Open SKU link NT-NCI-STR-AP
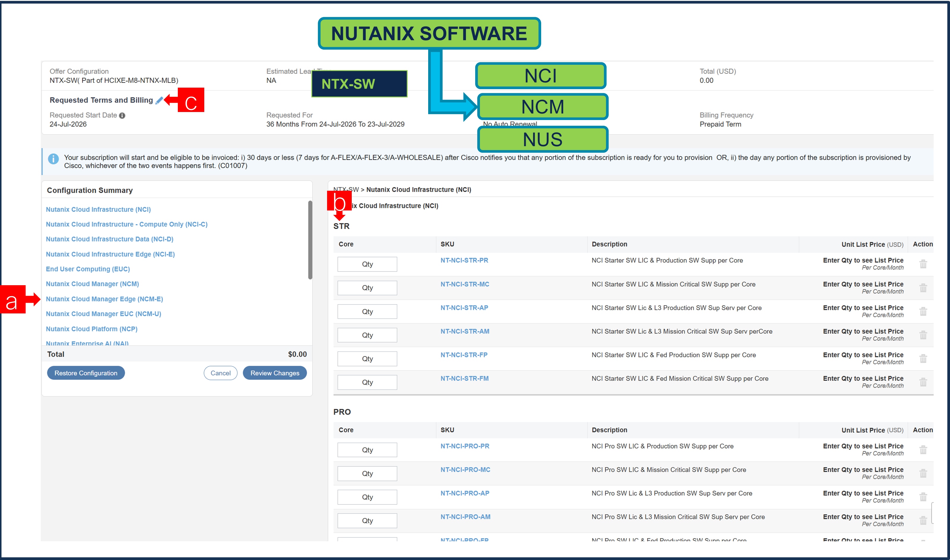Screen dimensions: 950x560 coord(464,308)
